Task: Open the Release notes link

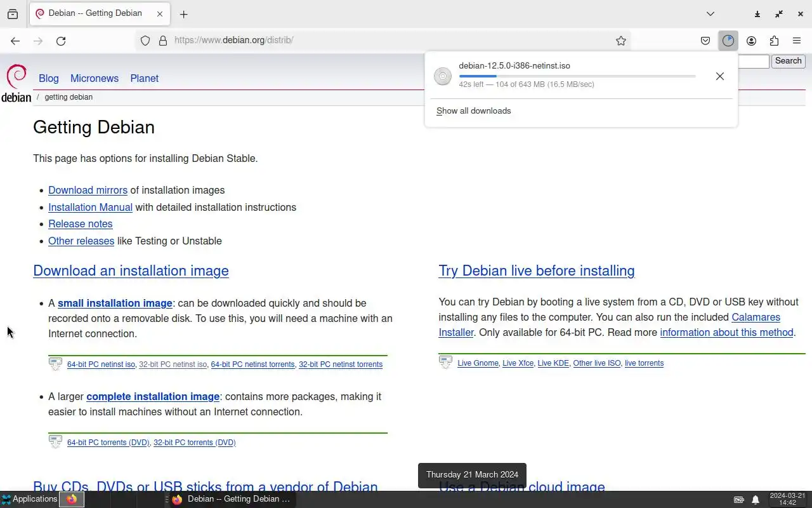Action: click(81, 224)
